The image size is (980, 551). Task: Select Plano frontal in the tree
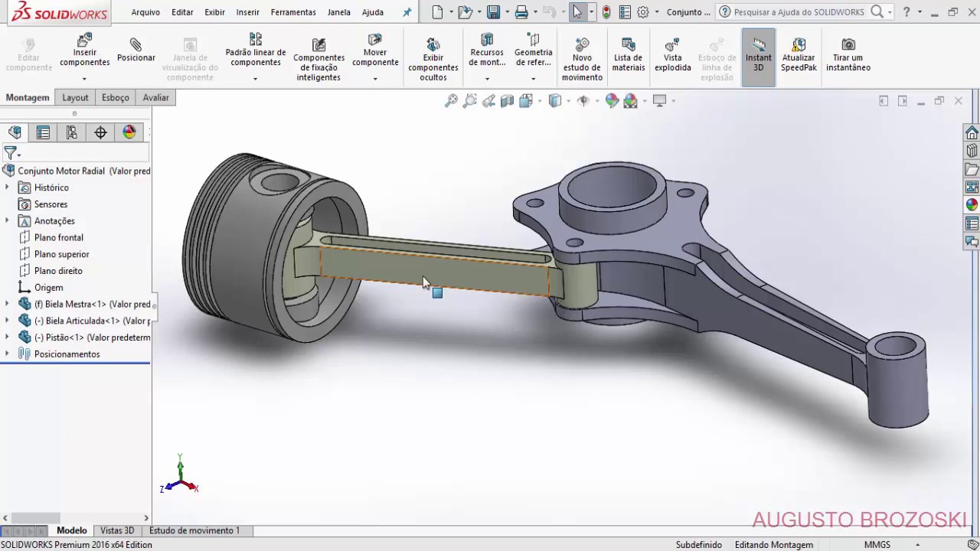pyautogui.click(x=58, y=237)
